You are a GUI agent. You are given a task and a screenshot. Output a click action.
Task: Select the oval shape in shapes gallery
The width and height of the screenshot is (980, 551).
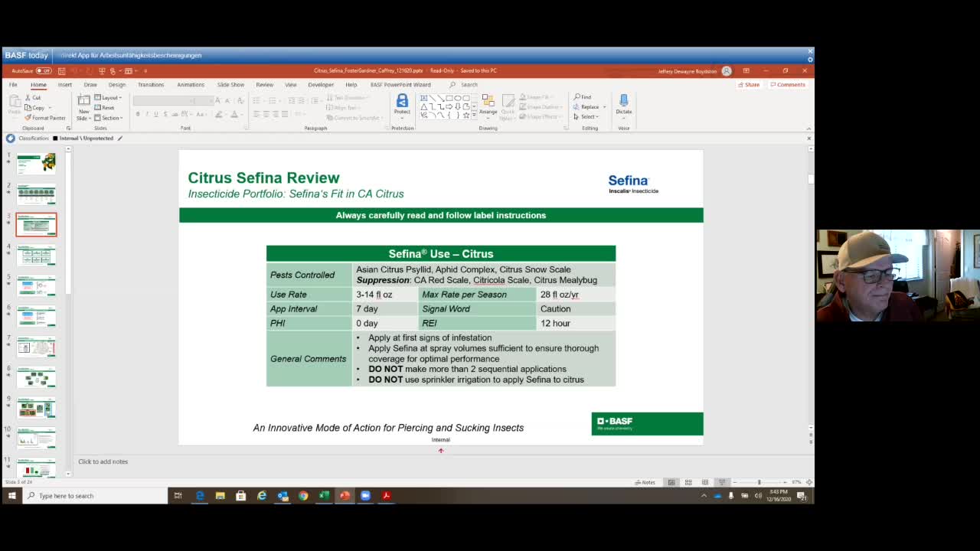pyautogui.click(x=458, y=99)
